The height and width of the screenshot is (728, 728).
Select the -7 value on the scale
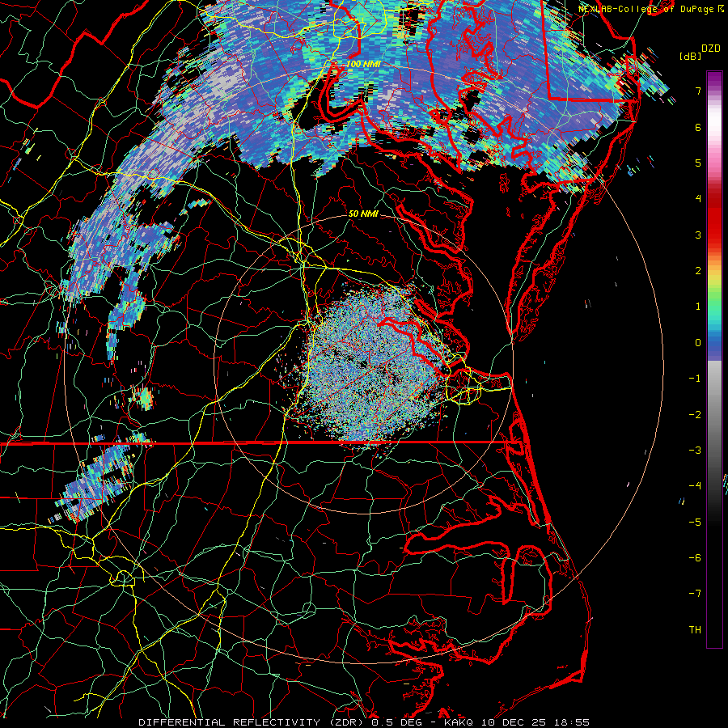point(695,594)
